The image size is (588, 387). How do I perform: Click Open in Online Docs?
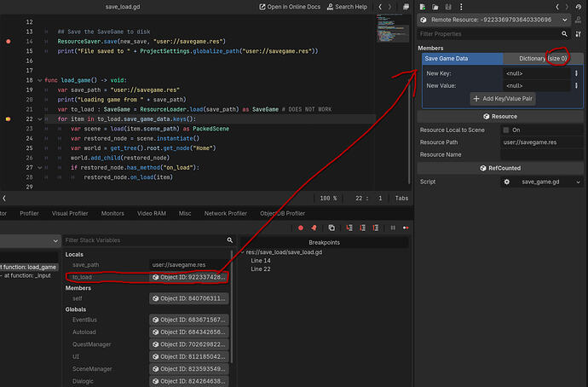click(x=291, y=7)
